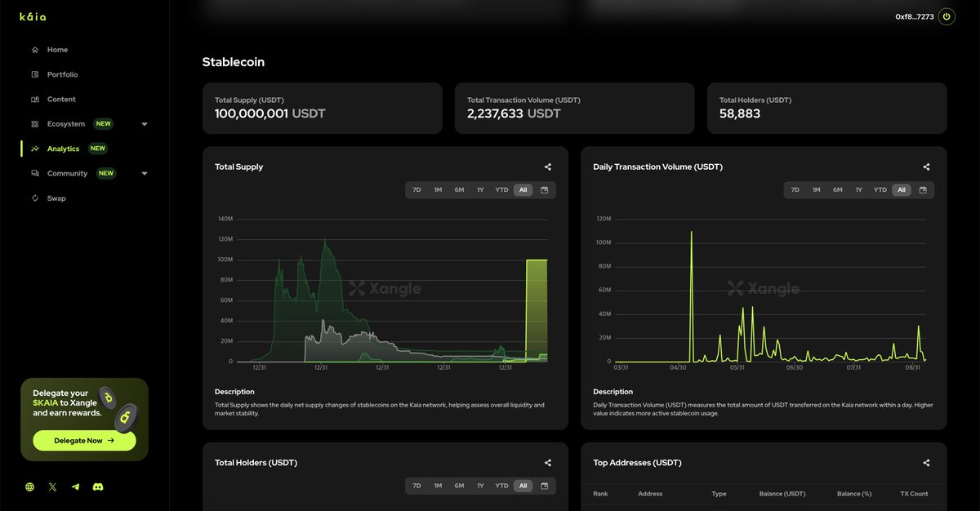The image size is (980, 511).
Task: Click the Total Supply (USDT) stat card
Action: (323, 108)
